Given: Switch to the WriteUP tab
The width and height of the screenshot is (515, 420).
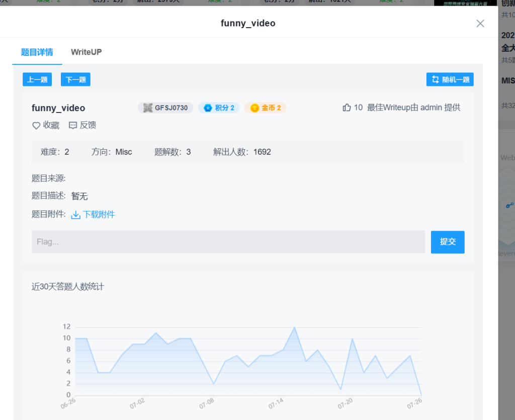Looking at the screenshot, I should pos(87,52).
